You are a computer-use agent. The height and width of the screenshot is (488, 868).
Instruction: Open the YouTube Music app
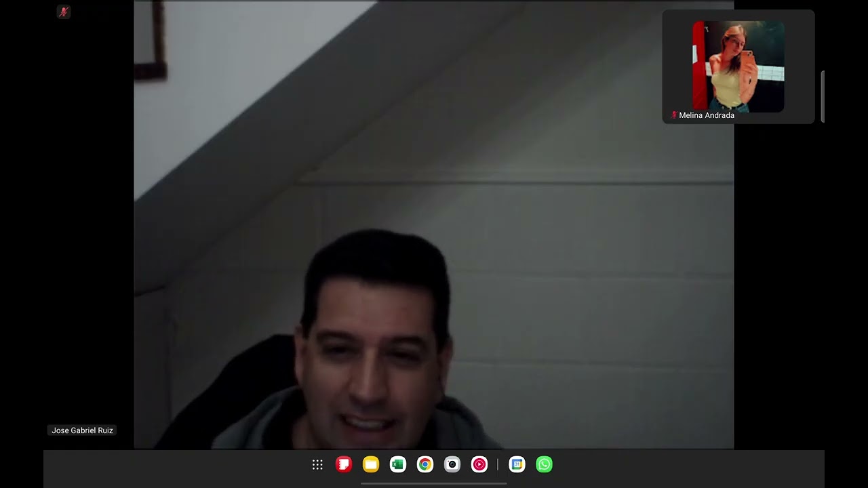point(479,464)
